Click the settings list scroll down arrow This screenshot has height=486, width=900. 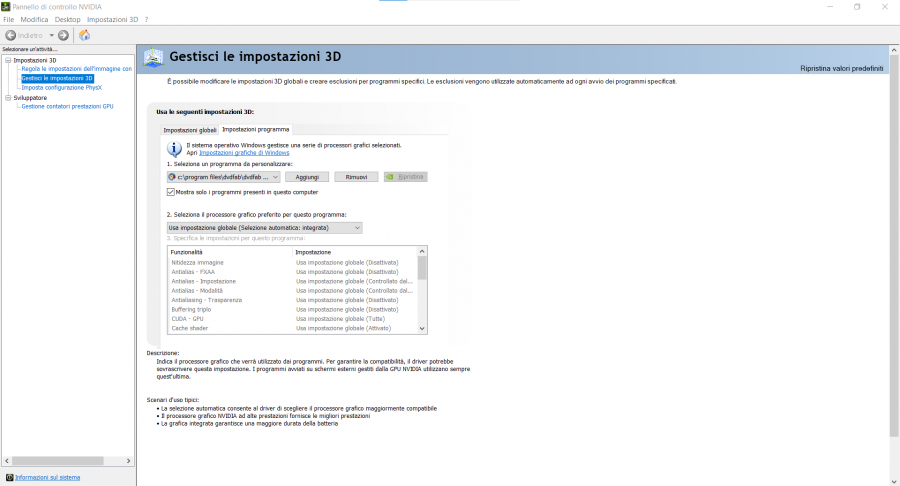tap(422, 329)
